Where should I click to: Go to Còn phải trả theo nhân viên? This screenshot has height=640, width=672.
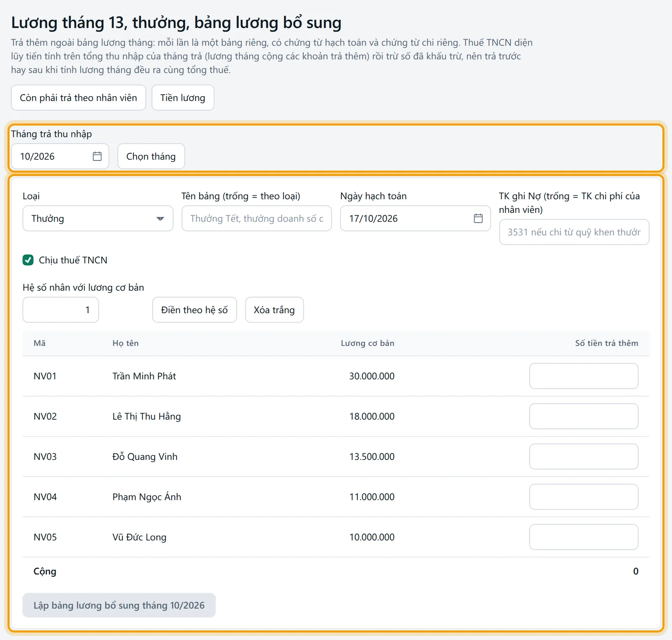79,98
